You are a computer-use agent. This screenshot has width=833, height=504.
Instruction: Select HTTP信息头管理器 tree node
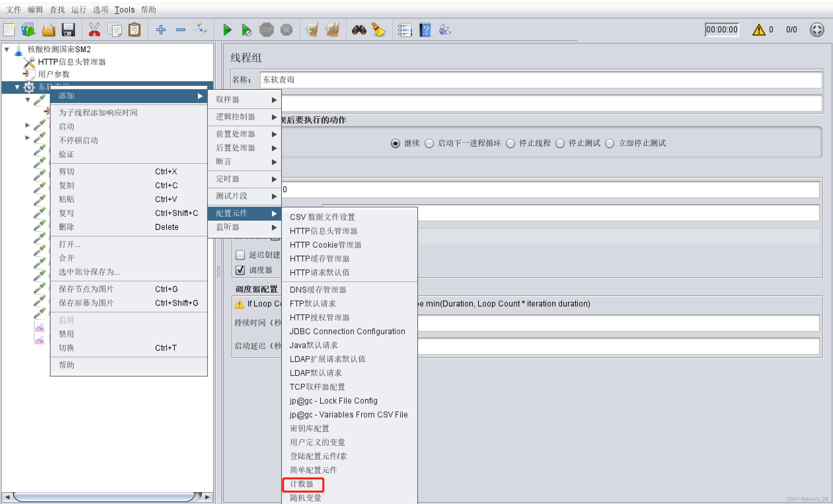(72, 62)
